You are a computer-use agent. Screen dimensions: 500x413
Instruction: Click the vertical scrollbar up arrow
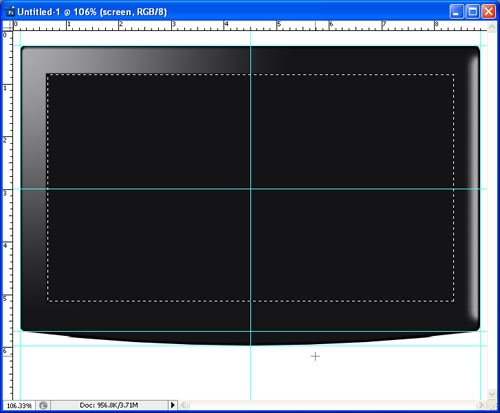[x=492, y=27]
